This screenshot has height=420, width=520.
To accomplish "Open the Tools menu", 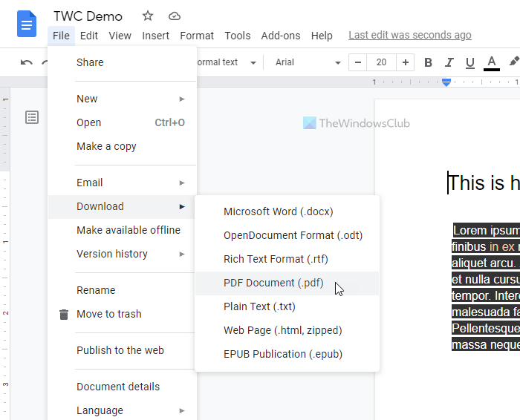I will 238,36.
